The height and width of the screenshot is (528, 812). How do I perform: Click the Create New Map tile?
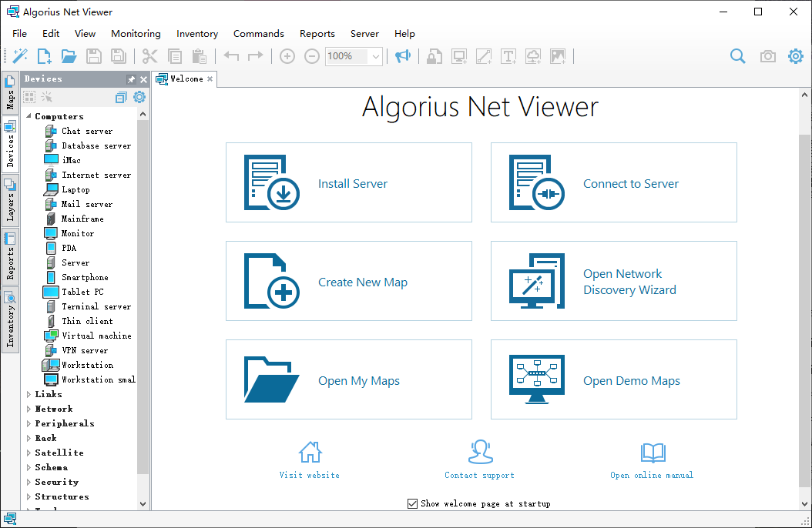coord(349,281)
